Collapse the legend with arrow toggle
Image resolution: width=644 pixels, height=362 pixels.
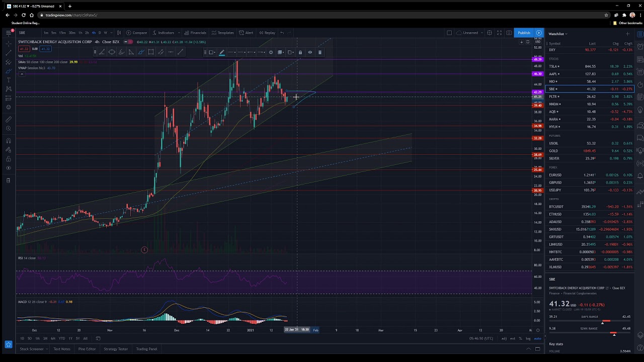point(22,74)
